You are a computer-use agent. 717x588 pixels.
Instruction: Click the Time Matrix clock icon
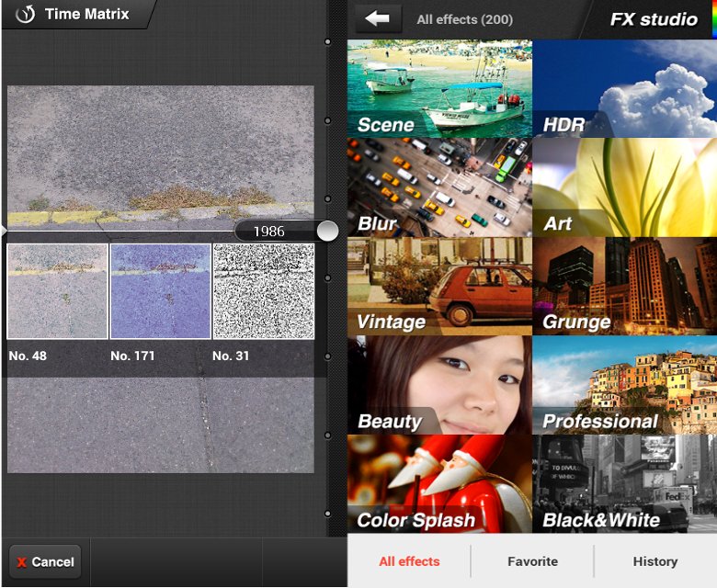click(25, 15)
